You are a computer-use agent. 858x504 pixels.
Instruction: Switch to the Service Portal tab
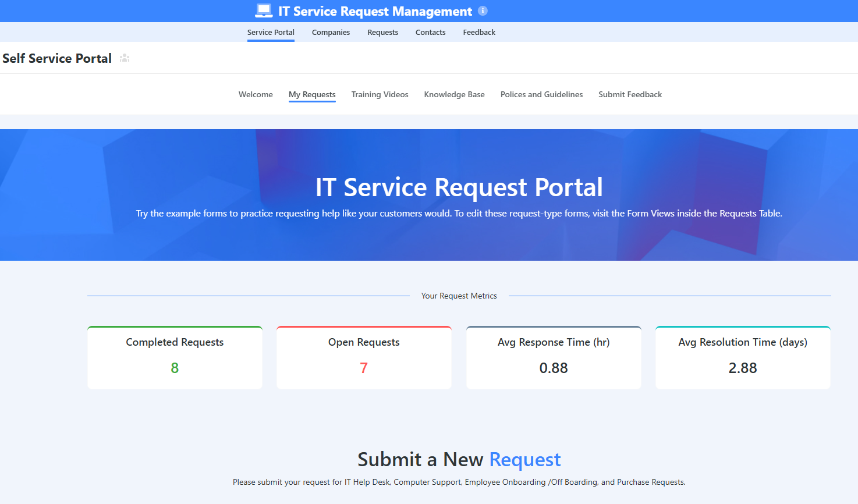point(271,33)
